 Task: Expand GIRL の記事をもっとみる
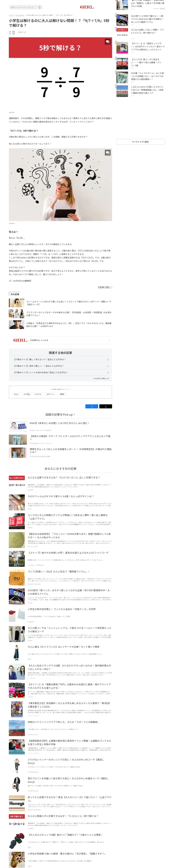(60, 340)
